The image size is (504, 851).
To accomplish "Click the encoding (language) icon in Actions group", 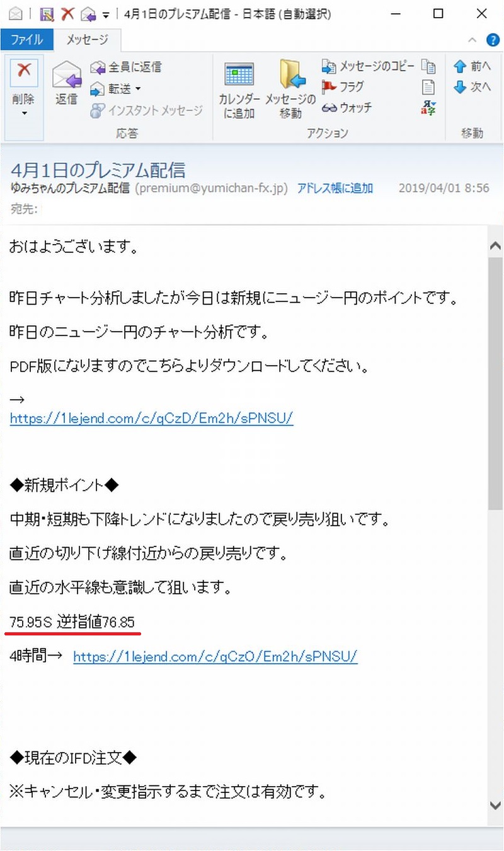I will tap(428, 108).
